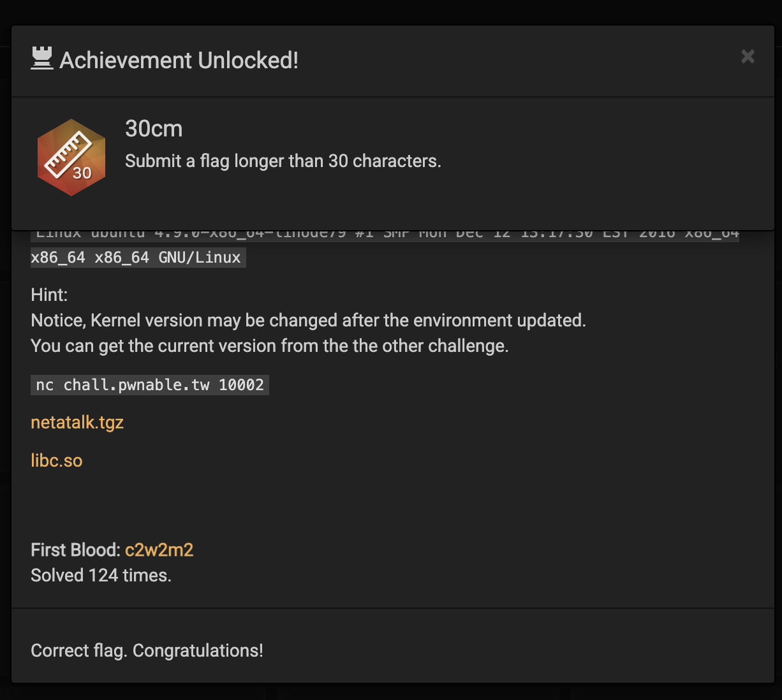
Task: Open the c2w2m2 user profile
Action: pyautogui.click(x=159, y=550)
